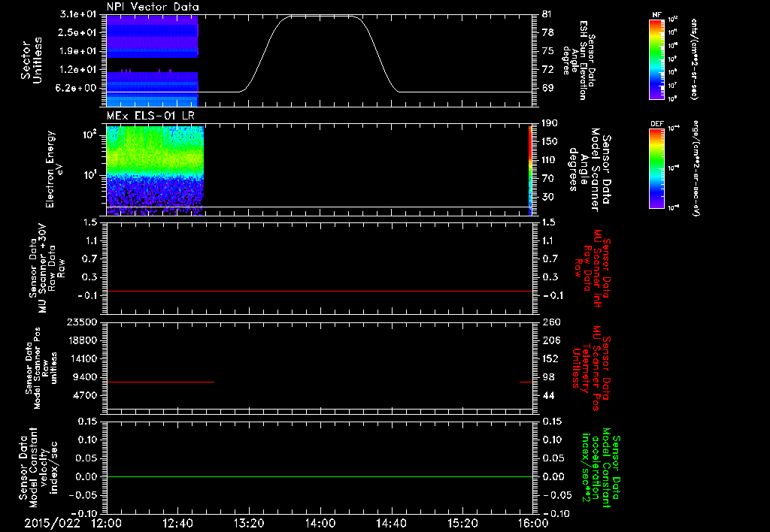Click the "1.9e+01" sector tick label

pyautogui.click(x=78, y=51)
